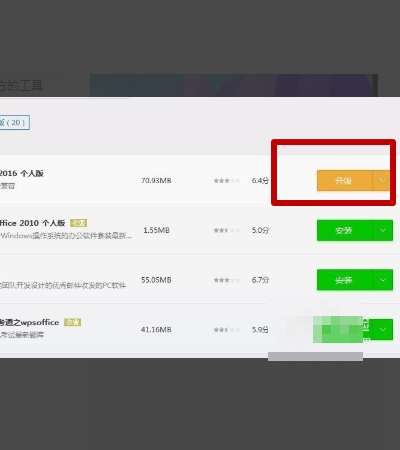Open the wpsoffice software title
400x450 pixels.
[29, 322]
